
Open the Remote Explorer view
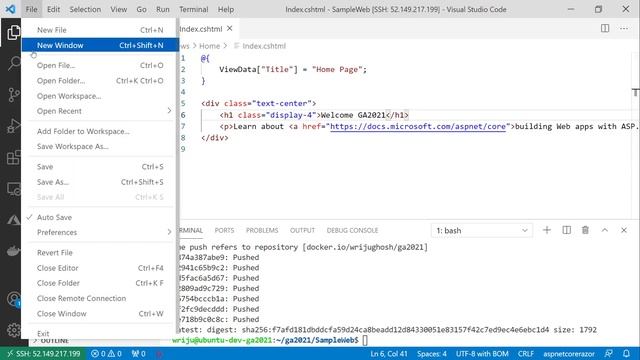(13, 189)
